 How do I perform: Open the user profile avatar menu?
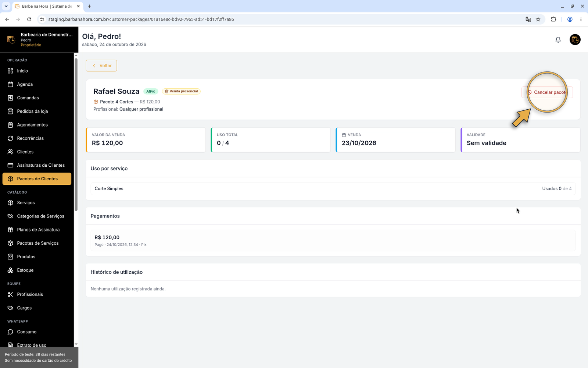click(x=575, y=39)
